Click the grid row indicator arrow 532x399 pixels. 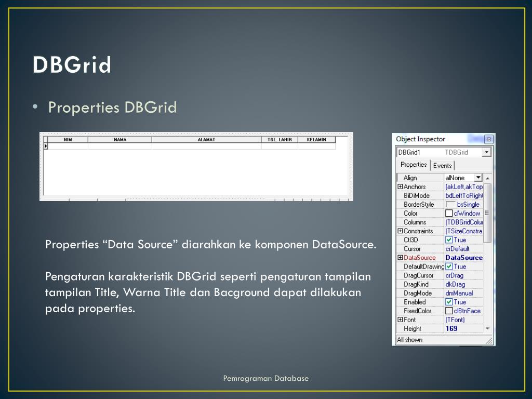46,146
